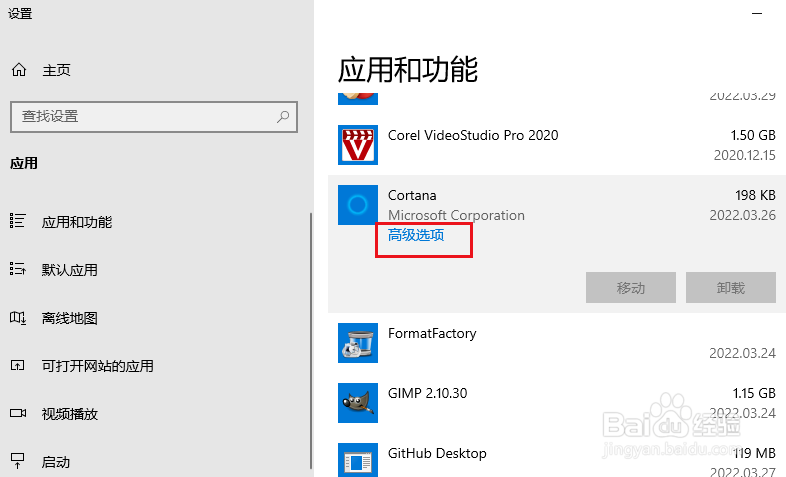
Task: Click the 可打开网站的应用 sidebar icon
Action: tap(18, 365)
